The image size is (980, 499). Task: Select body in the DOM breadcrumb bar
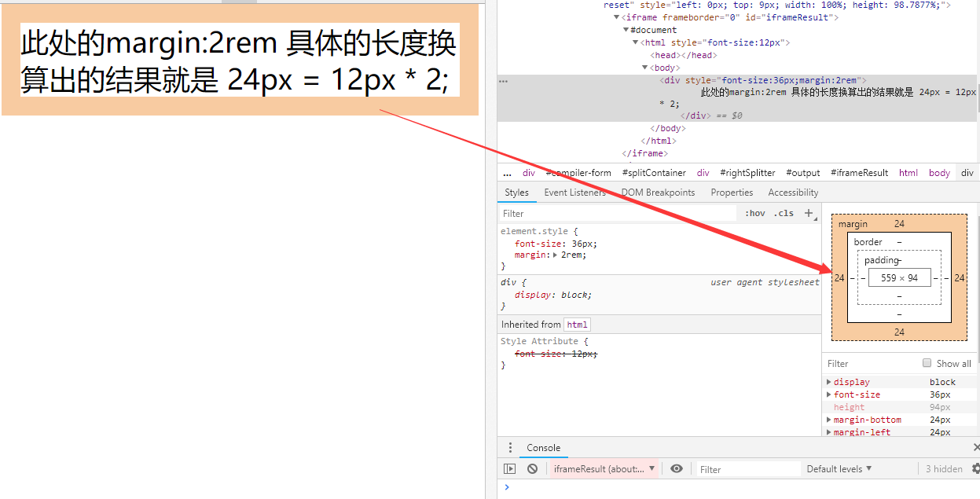coord(939,172)
